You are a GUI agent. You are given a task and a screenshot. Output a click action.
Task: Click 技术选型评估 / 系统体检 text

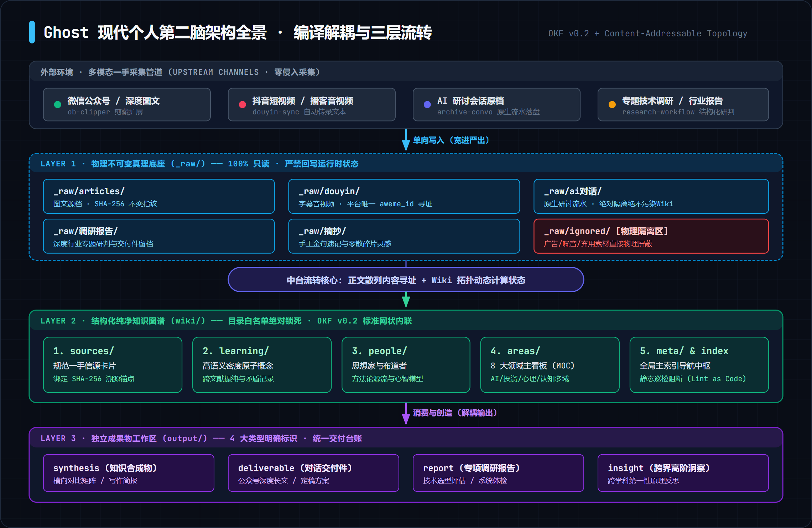point(465,481)
